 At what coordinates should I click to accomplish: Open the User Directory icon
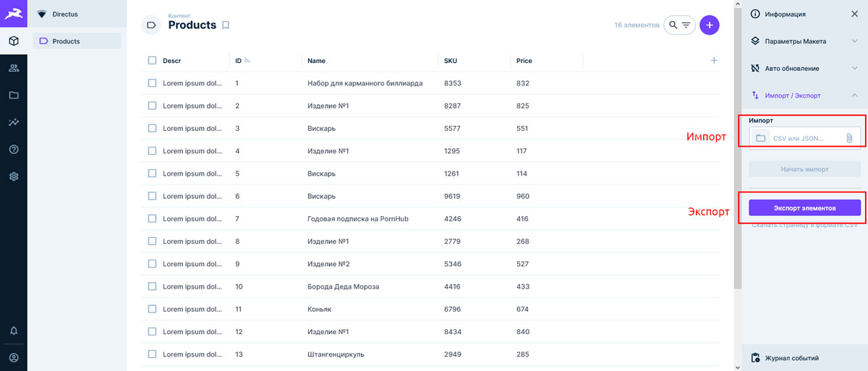pos(14,68)
